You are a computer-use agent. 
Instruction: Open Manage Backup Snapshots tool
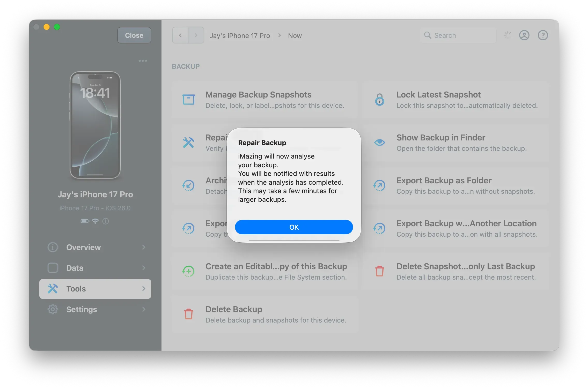tap(189, 99)
